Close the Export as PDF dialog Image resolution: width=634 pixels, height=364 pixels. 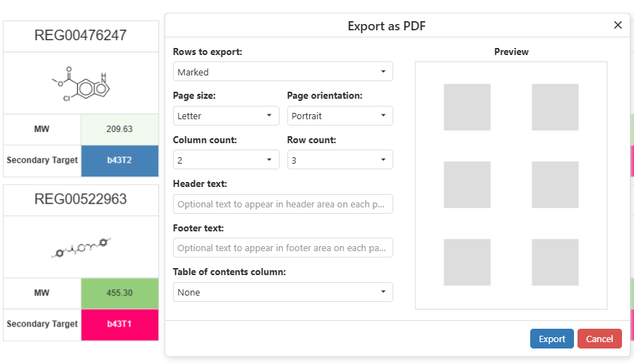tap(618, 25)
